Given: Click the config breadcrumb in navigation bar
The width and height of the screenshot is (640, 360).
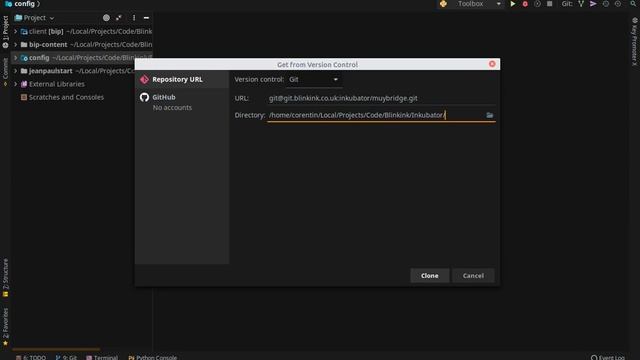Looking at the screenshot, I should click(24, 4).
